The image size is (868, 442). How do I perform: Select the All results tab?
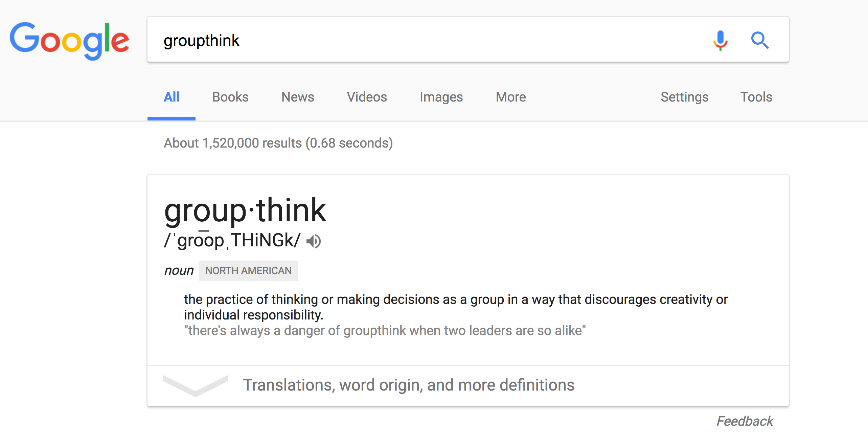coord(172,97)
